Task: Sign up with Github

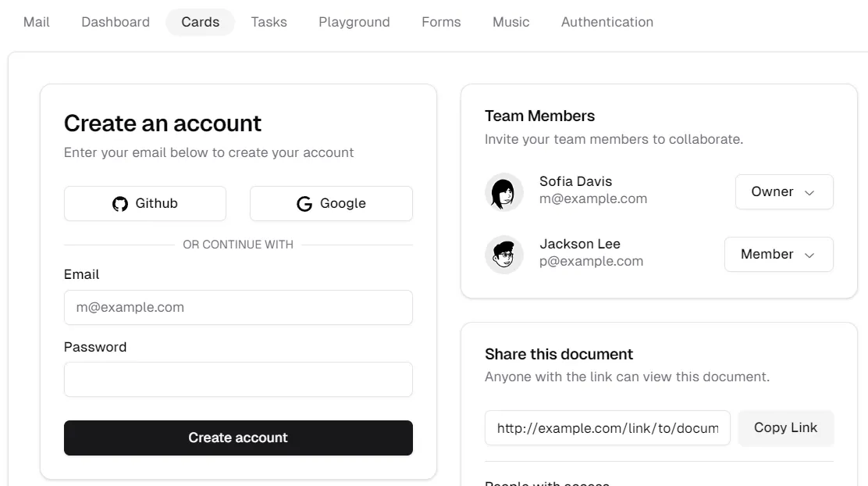Action: point(144,203)
